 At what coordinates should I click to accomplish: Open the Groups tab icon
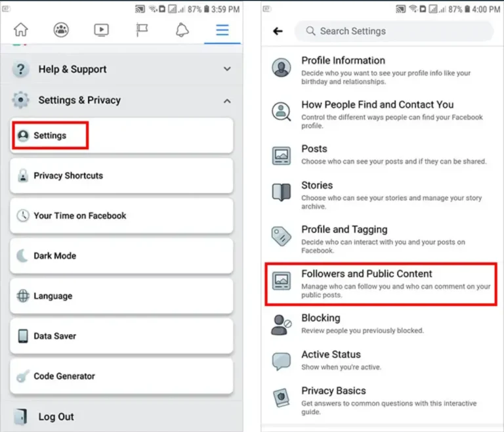61,30
